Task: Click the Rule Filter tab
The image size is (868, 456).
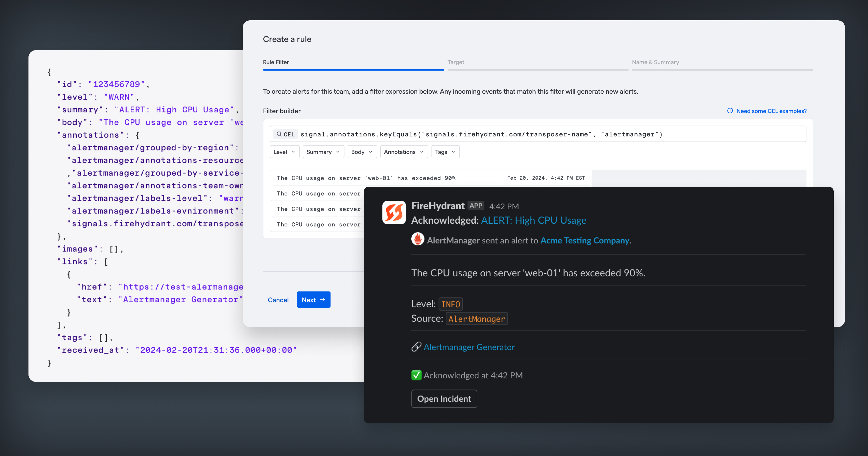Action: (276, 62)
